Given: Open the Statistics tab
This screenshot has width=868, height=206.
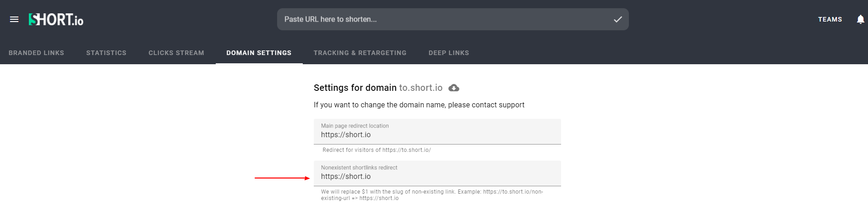Looking at the screenshot, I should point(106,53).
